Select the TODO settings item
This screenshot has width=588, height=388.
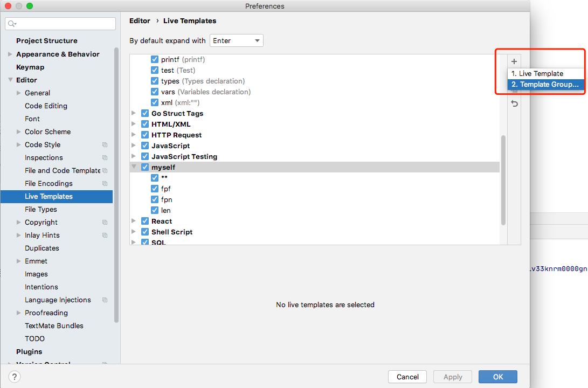point(34,339)
